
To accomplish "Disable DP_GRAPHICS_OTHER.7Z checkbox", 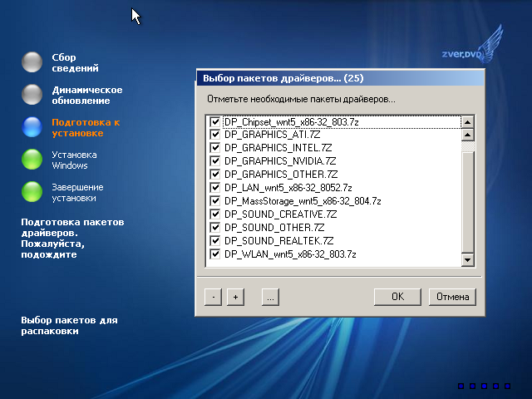I will [214, 175].
